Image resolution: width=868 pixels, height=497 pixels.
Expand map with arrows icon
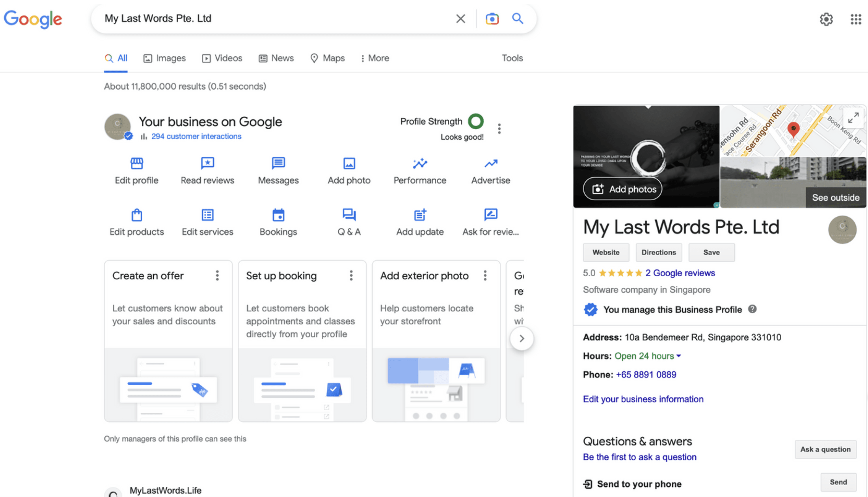pyautogui.click(x=853, y=117)
